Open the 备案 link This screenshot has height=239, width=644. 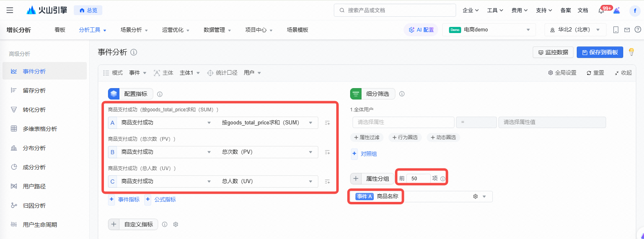pos(565,10)
